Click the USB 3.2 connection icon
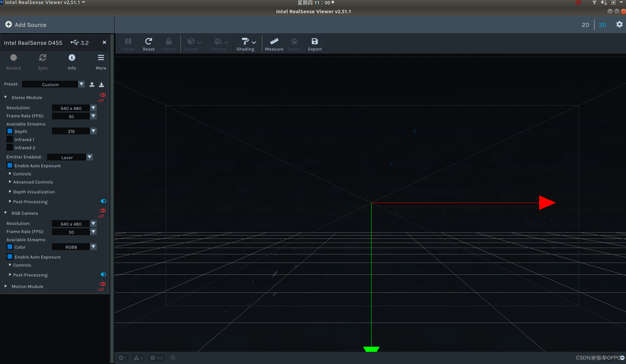626x364 pixels. (x=75, y=42)
